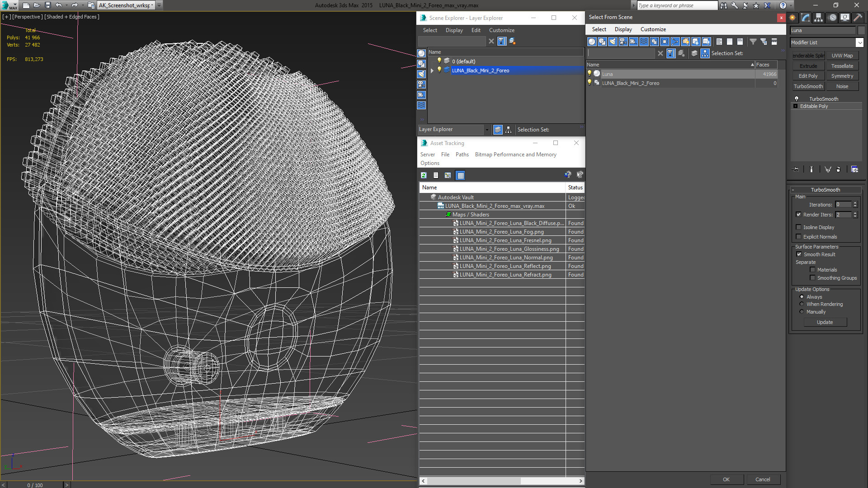
Task: Click the Configure Modifier Sets icon
Action: pos(854,169)
